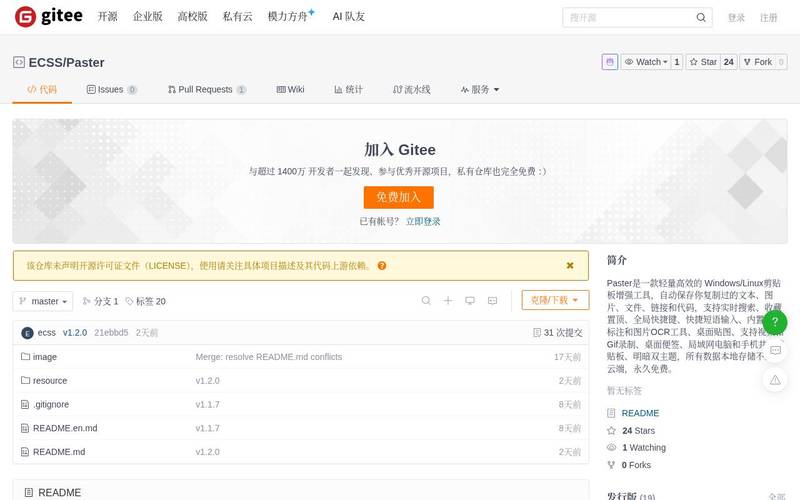Click the resource folder icon
The image size is (800, 500).
coord(25,380)
